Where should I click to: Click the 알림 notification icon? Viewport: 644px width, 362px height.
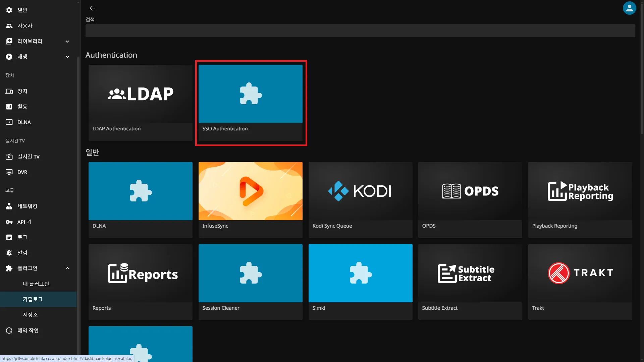pyautogui.click(x=9, y=253)
